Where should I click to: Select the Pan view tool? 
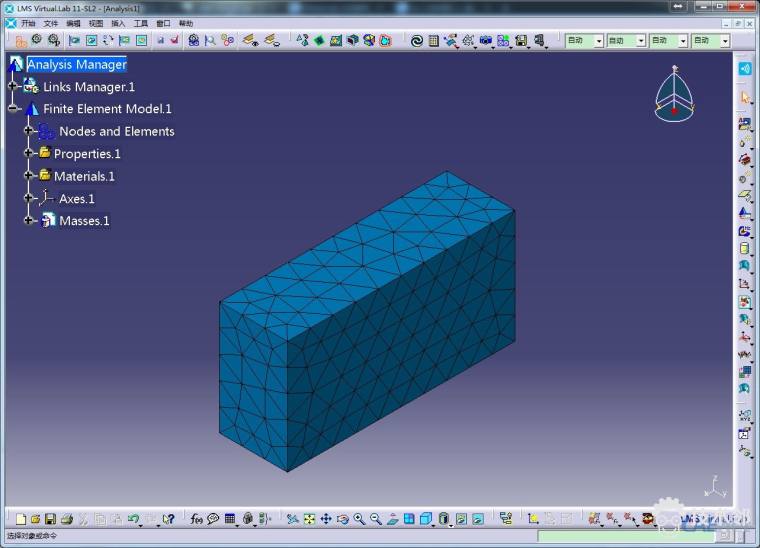pyautogui.click(x=326, y=519)
